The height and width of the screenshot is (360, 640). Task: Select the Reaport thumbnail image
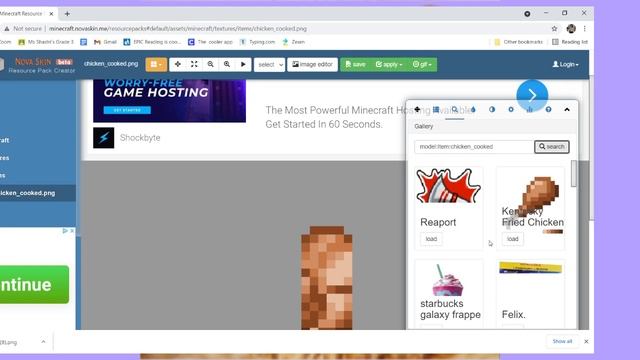pos(448,186)
